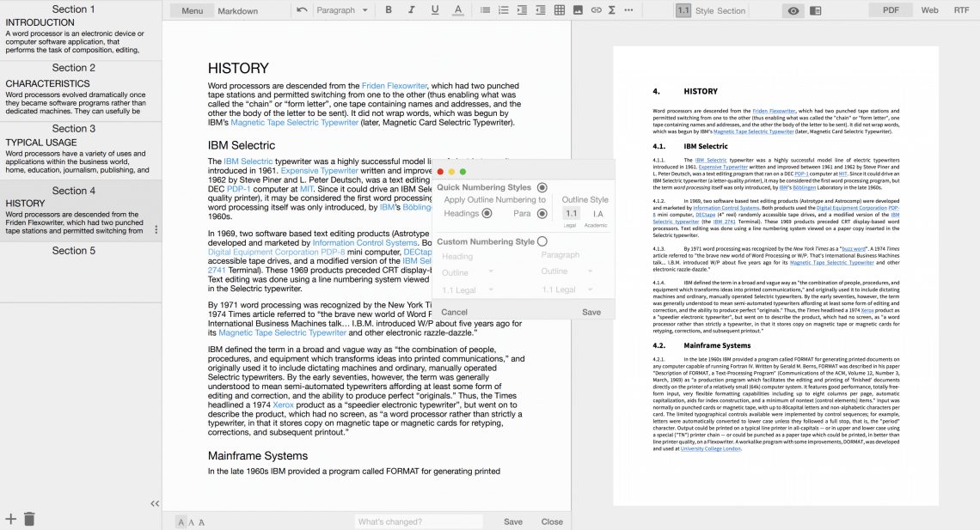Switch to Markdown mode

237,10
